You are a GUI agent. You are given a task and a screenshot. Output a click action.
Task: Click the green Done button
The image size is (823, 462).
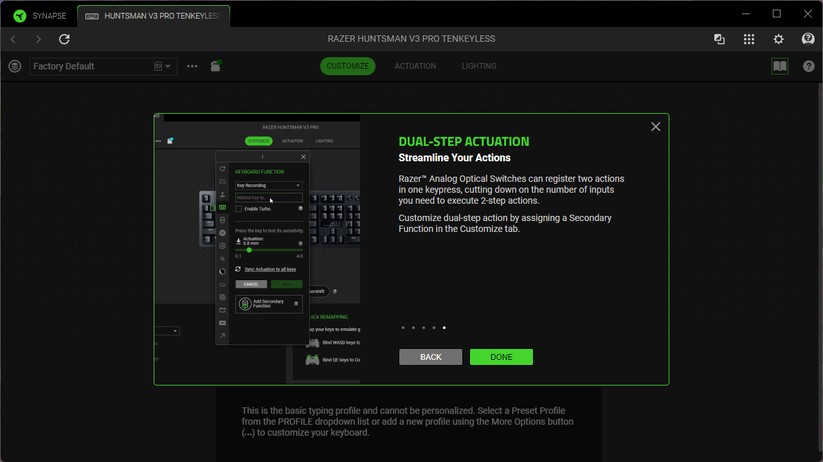pyautogui.click(x=501, y=357)
